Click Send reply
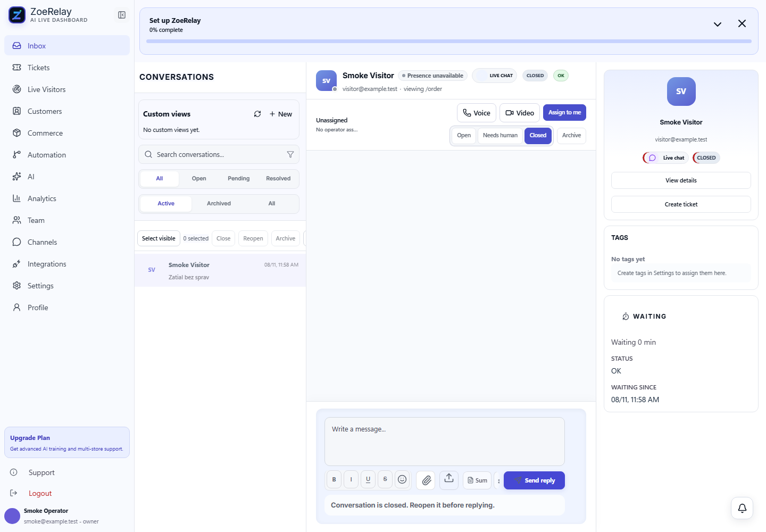 coord(534,480)
